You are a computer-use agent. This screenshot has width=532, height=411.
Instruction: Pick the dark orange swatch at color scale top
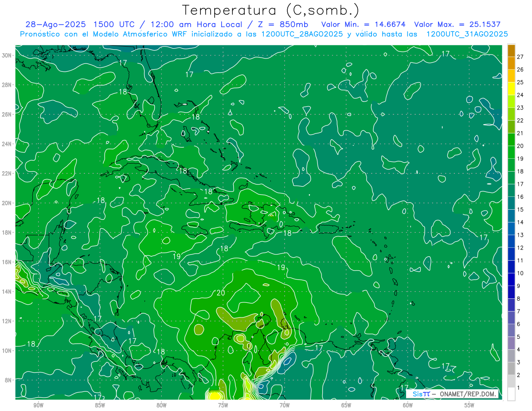511,51
